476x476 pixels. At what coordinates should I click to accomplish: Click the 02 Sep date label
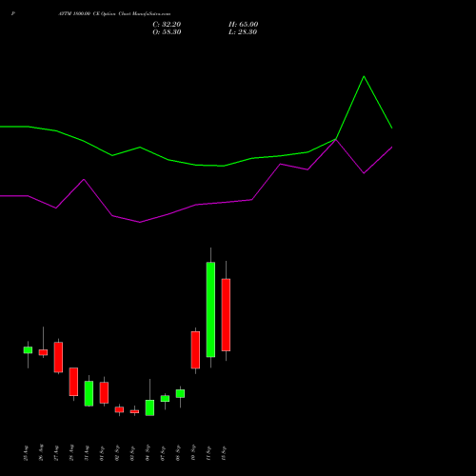pyautogui.click(x=117, y=453)
